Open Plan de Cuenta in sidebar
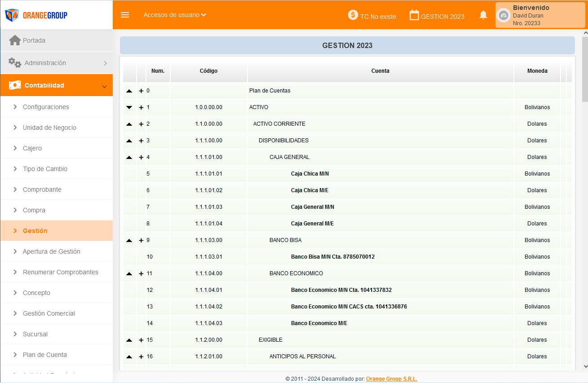 pyautogui.click(x=45, y=355)
